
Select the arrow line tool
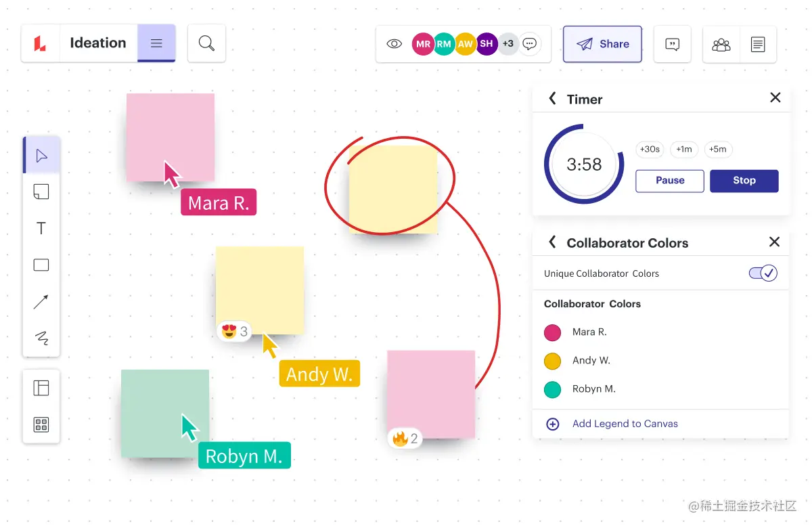[x=41, y=302]
